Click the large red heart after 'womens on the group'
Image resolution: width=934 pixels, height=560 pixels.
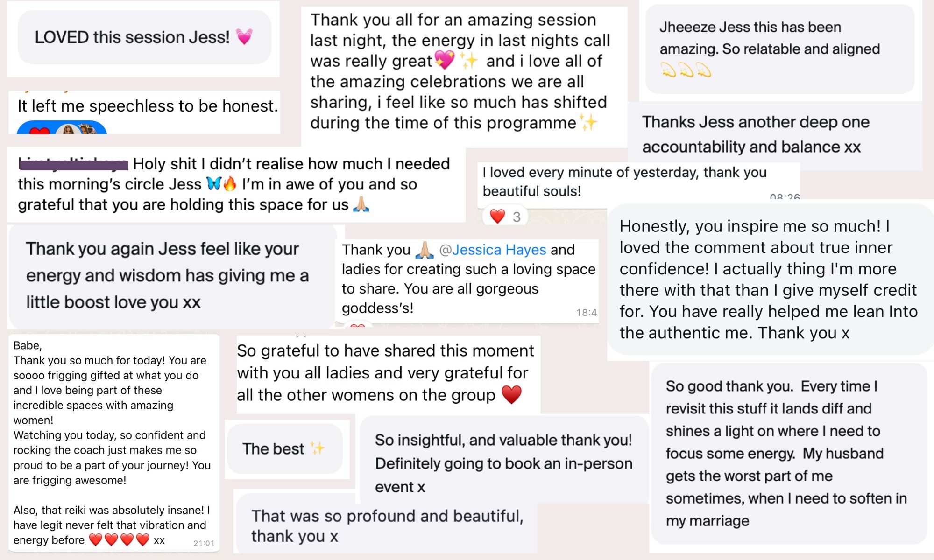[511, 395]
